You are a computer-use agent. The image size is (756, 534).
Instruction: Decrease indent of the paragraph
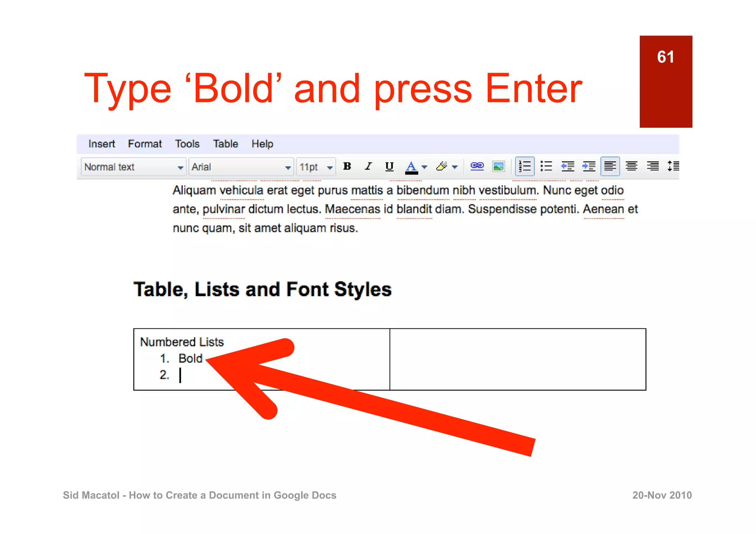pyautogui.click(x=567, y=166)
